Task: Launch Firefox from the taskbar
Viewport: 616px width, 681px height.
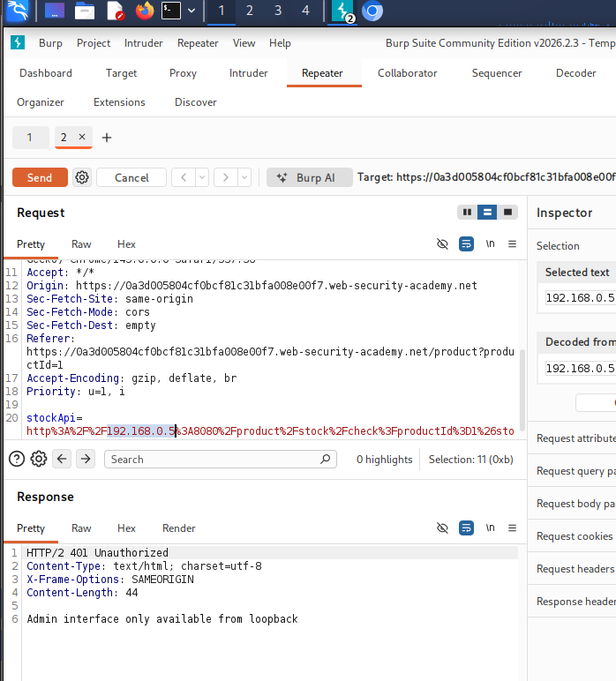Action: click(144, 11)
